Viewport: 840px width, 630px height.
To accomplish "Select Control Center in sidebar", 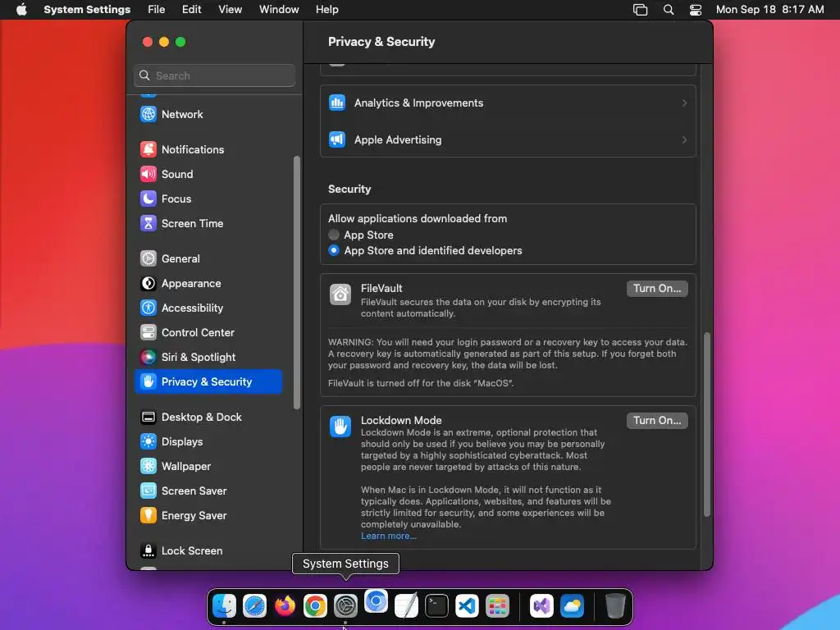I will point(208,333).
